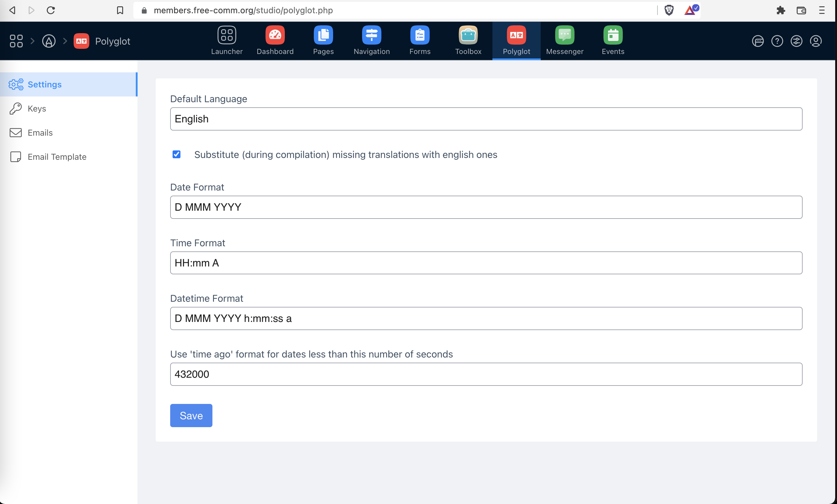
Task: Go to the Pages app
Action: [x=323, y=35]
